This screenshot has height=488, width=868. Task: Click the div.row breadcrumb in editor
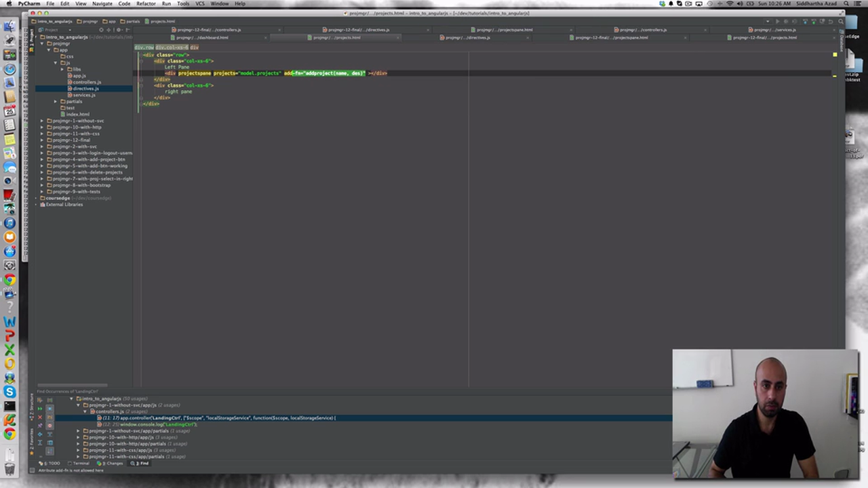click(144, 47)
